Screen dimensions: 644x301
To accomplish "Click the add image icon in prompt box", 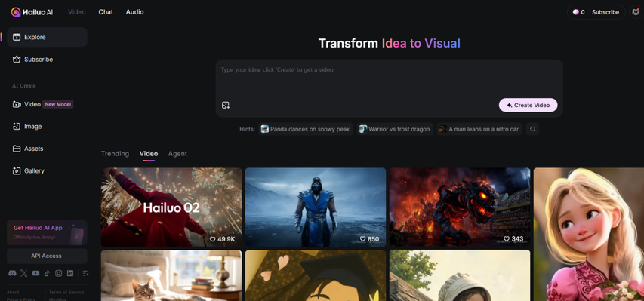I will click(x=226, y=105).
